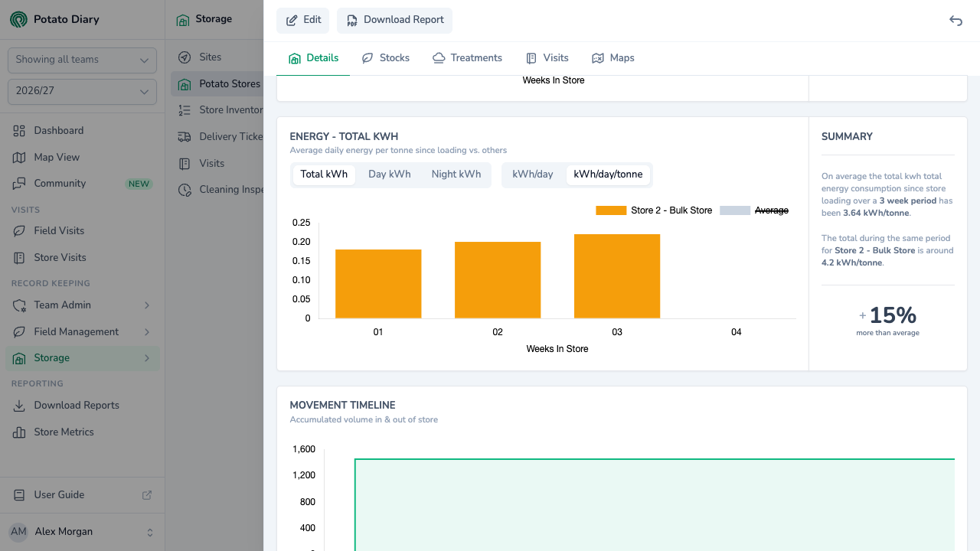Click the Store Visits notebook icon
Screen dimensions: 980x551
pyautogui.click(x=19, y=258)
